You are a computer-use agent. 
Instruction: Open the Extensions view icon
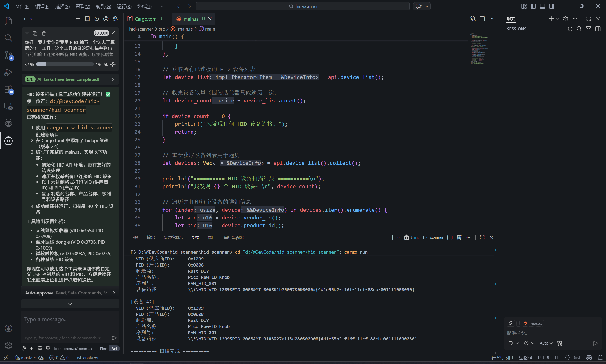click(8, 89)
